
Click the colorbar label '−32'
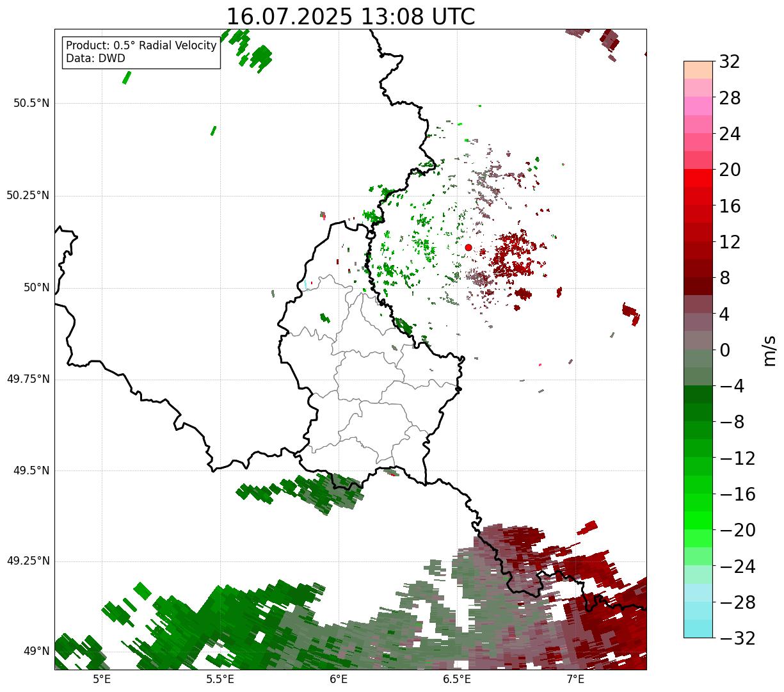pyautogui.click(x=737, y=639)
